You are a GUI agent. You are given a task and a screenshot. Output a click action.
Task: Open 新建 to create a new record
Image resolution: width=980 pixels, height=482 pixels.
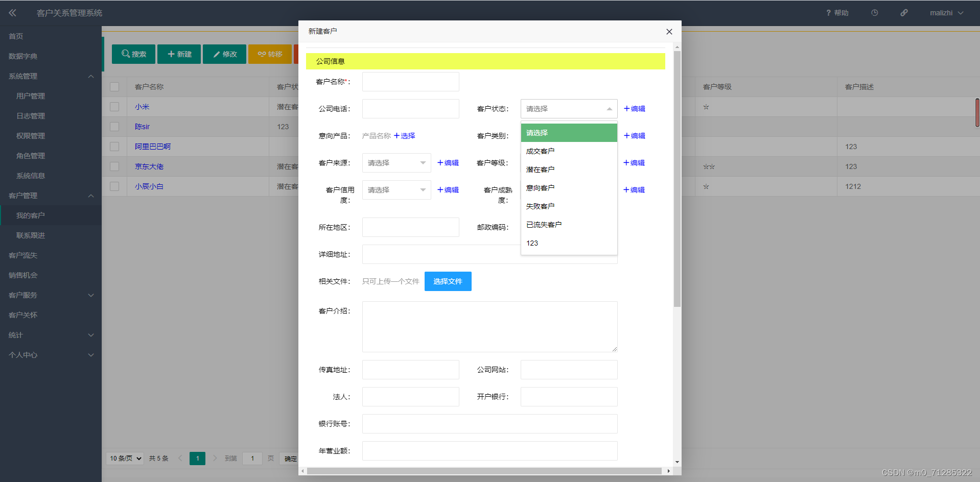tap(179, 54)
